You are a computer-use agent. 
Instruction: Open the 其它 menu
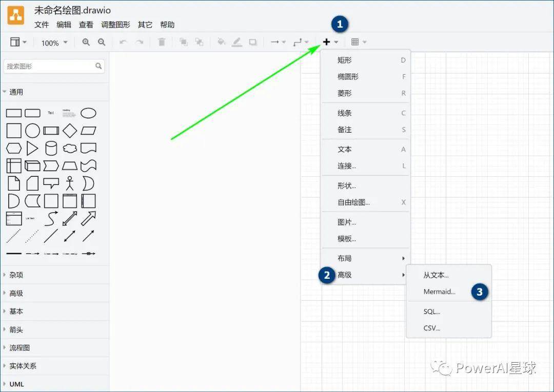pyautogui.click(x=145, y=25)
